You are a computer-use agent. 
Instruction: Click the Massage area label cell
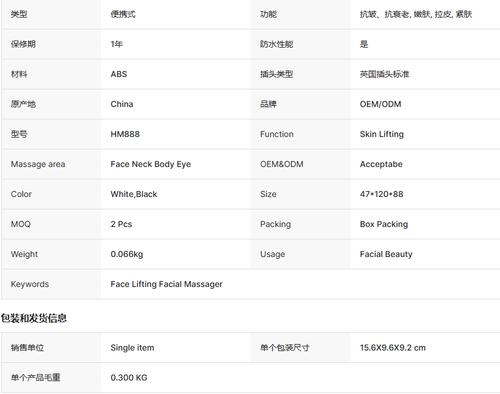[x=51, y=164]
